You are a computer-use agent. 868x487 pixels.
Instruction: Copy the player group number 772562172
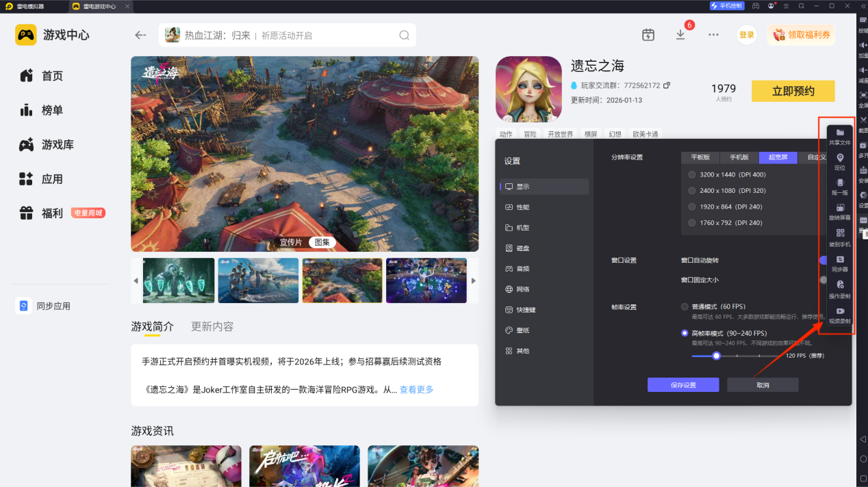tap(667, 85)
